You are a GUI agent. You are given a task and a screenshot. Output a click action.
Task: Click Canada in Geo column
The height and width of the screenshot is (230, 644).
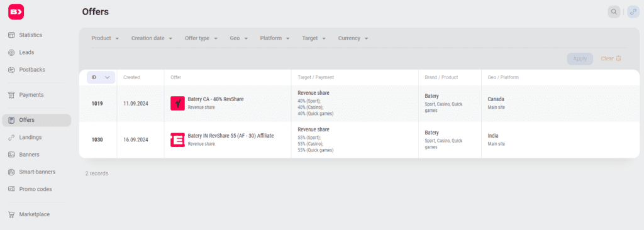[x=496, y=99]
